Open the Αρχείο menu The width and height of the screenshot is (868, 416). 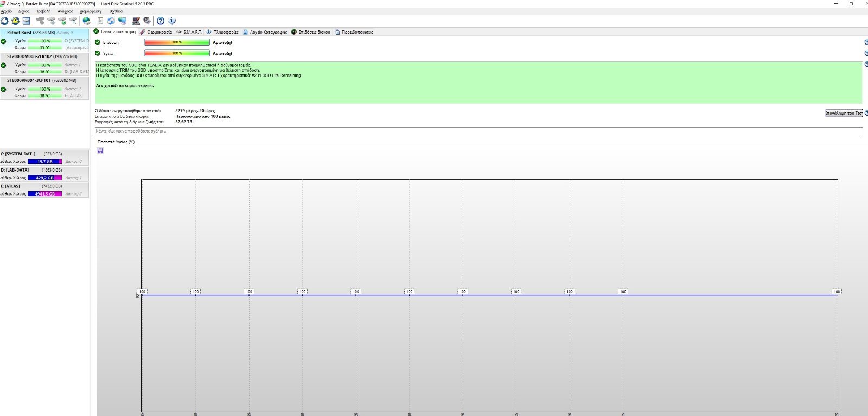point(7,11)
